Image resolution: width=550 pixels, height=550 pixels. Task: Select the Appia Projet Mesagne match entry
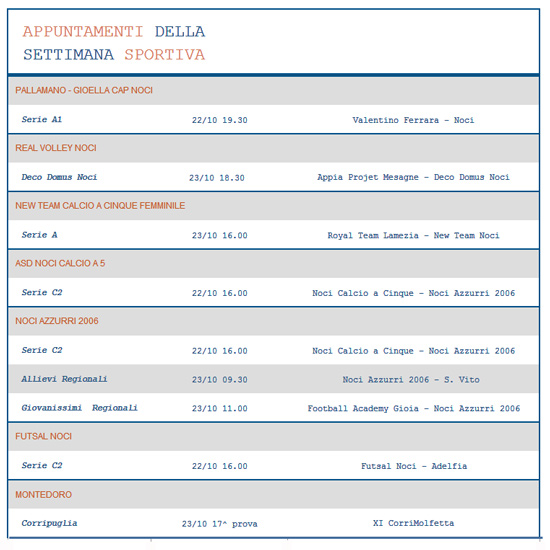tap(413, 177)
